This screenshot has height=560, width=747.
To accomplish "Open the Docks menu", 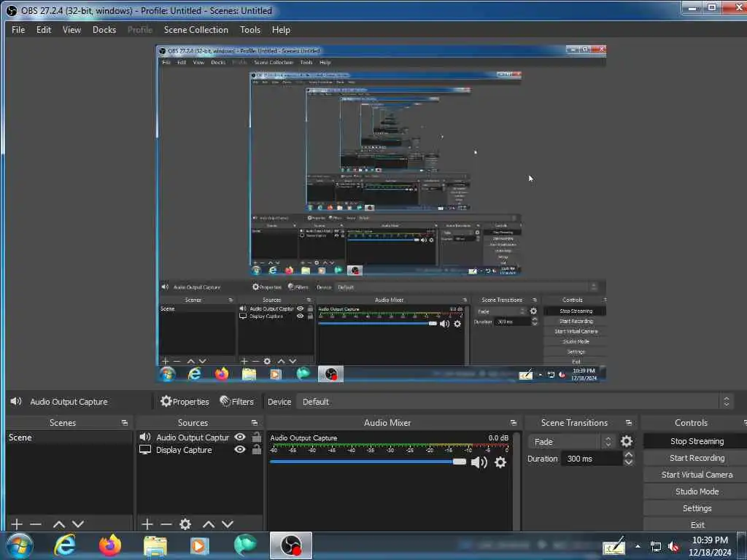I will point(104,29).
